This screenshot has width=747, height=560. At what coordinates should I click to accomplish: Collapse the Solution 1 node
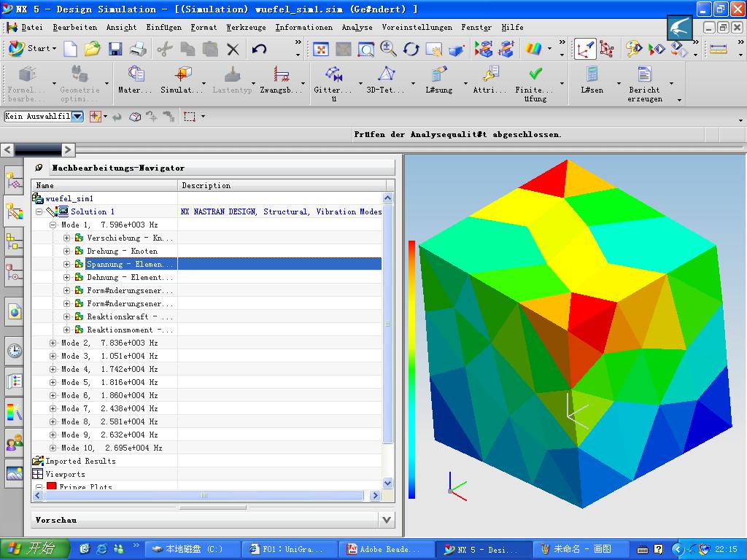39,211
